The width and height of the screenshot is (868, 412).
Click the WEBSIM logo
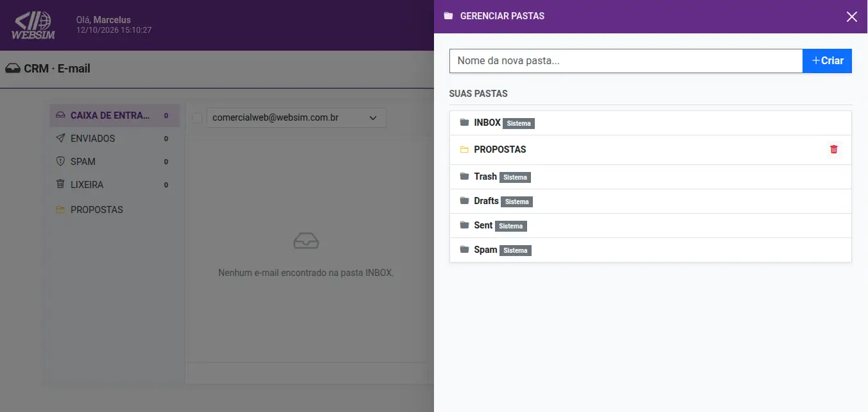[x=33, y=25]
